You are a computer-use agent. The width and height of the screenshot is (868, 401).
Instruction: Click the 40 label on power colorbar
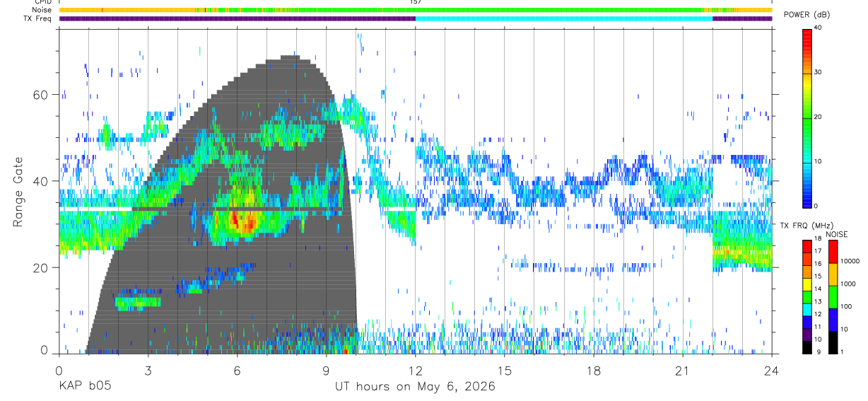pos(816,28)
